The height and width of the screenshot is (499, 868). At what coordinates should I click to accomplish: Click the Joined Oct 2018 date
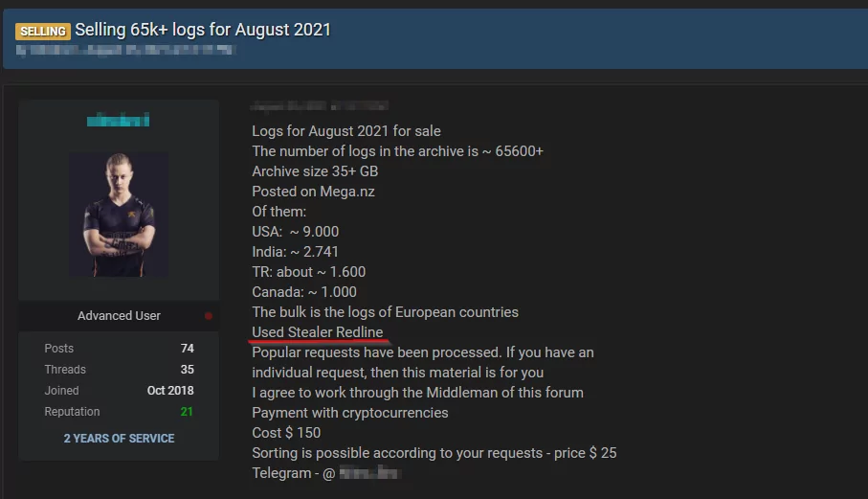pos(170,391)
